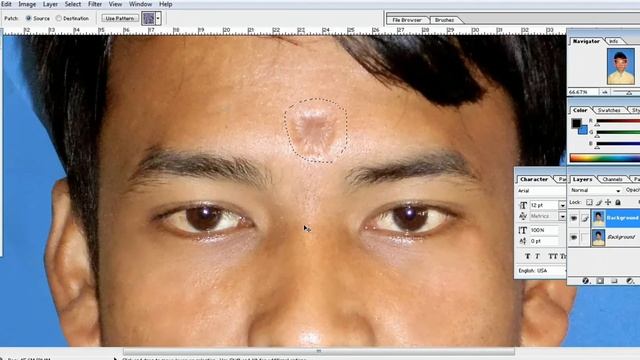
Task: Switch to the File Browser tab
Action: [407, 20]
